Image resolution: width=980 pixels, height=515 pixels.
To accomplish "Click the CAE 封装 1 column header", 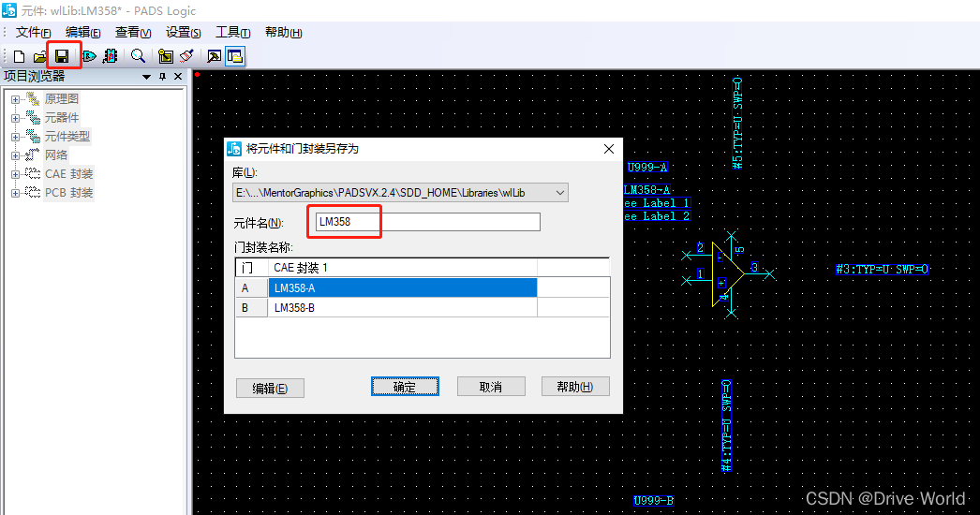I will (403, 268).
